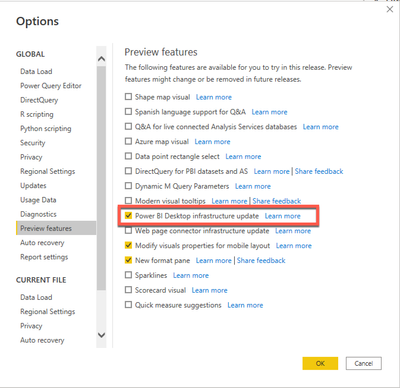Go to Regional Settings under CURRENT FILE

pos(48,312)
